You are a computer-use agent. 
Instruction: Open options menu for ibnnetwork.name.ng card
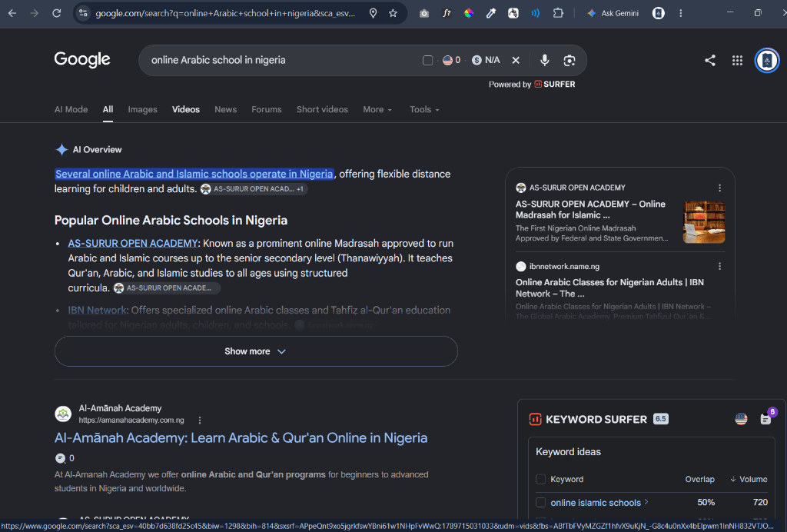point(719,267)
